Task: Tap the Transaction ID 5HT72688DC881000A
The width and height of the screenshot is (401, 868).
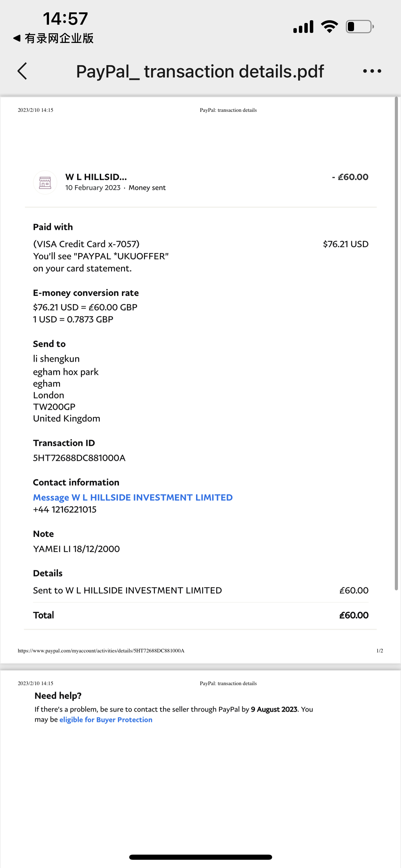Action: tap(79, 458)
